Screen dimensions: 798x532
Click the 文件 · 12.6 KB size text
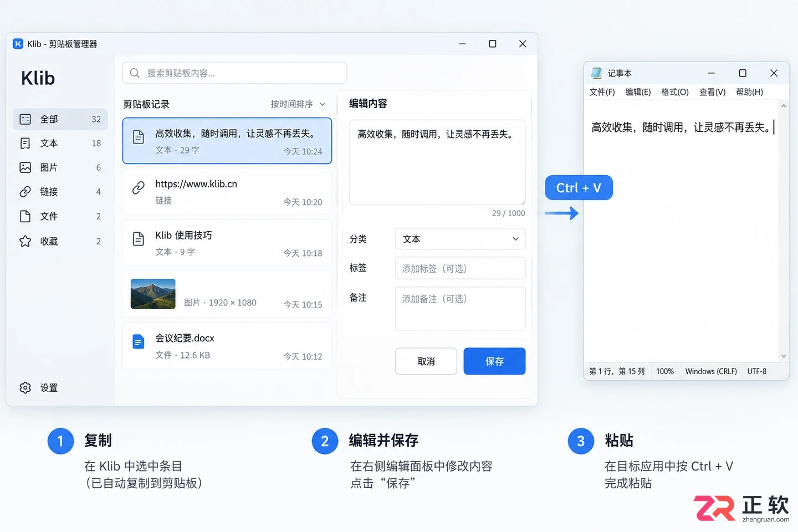point(182,355)
